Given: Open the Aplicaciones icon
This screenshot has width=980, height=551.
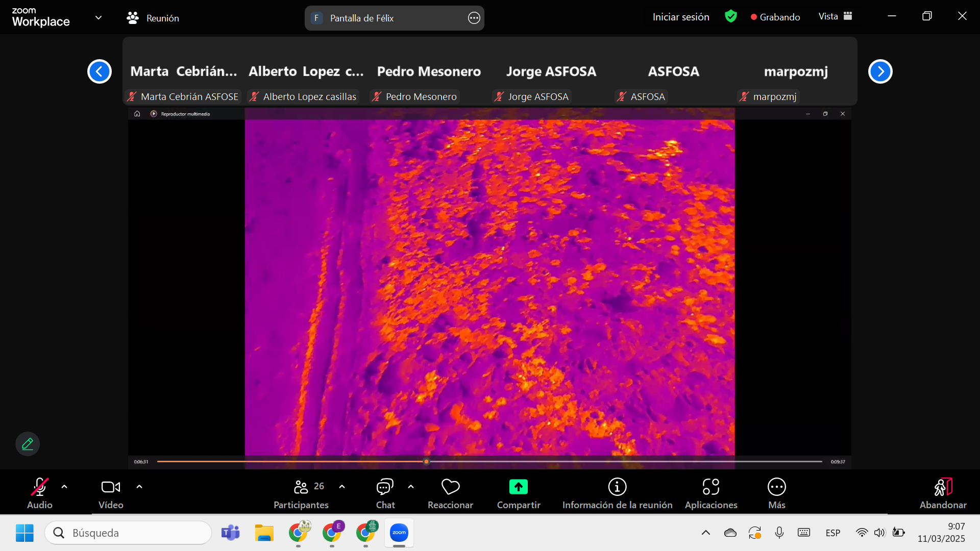Looking at the screenshot, I should pos(710,487).
